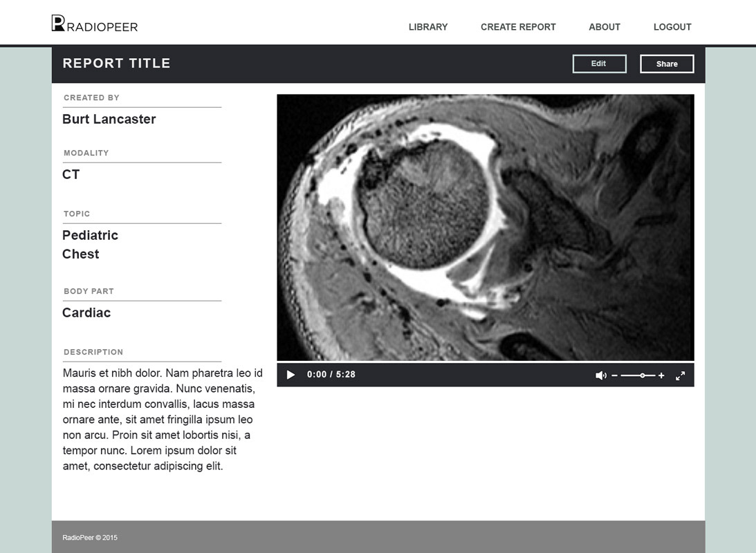Play the report video

pyautogui.click(x=291, y=375)
